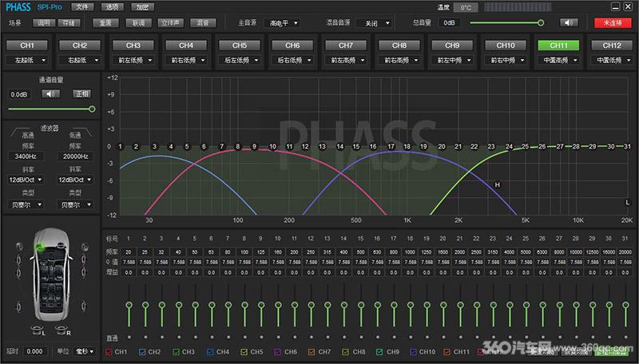639x364 pixels.
Task: Toggle CH10 curve visibility checkbox
Action: pos(413,352)
